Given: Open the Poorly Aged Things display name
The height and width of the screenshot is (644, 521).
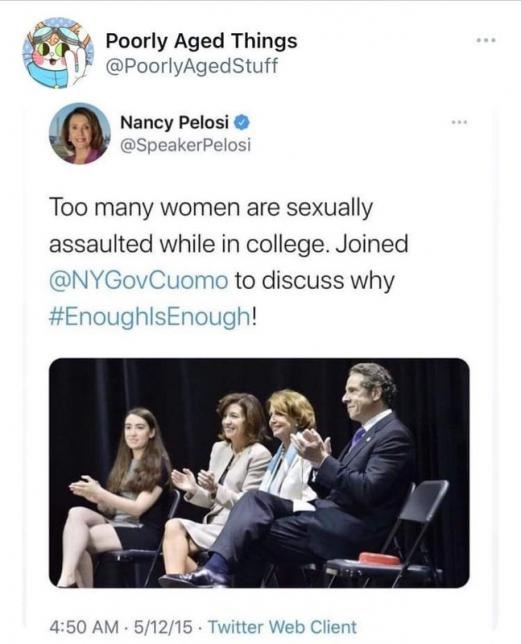Looking at the screenshot, I should (201, 41).
